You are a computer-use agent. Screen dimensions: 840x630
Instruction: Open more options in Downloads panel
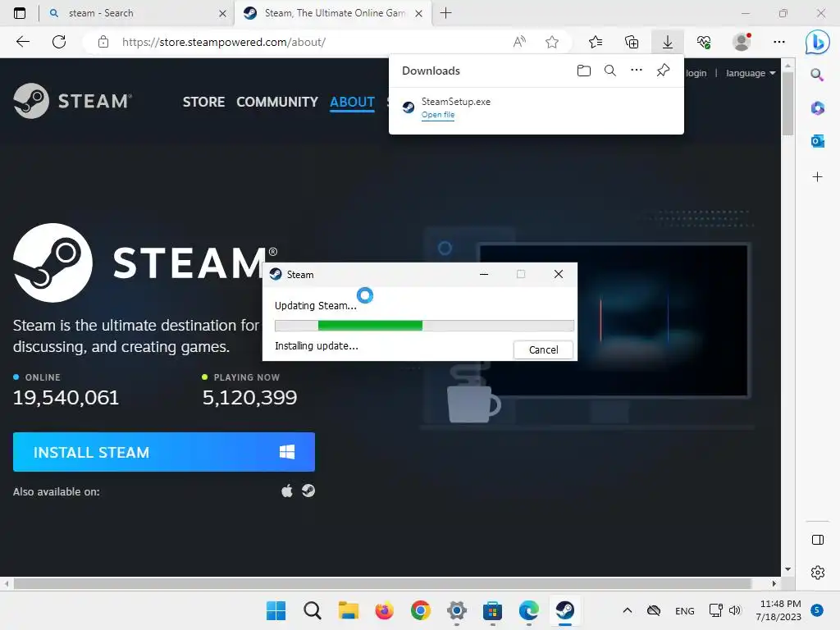[x=636, y=71]
